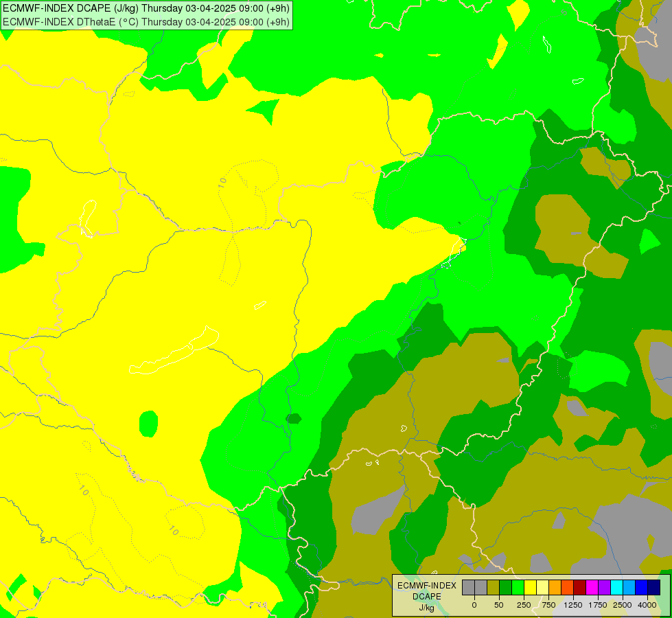Screen dimensions: 672x618
Task: Select the dark red legend swatch
Action: pos(580,587)
